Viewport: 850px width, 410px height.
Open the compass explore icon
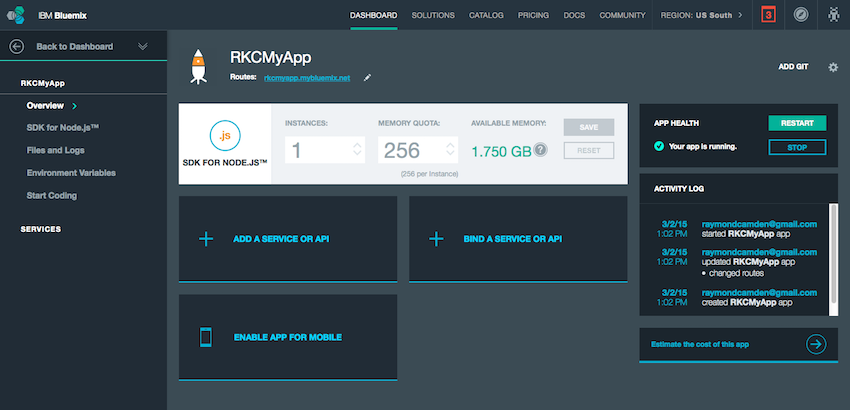coord(800,15)
